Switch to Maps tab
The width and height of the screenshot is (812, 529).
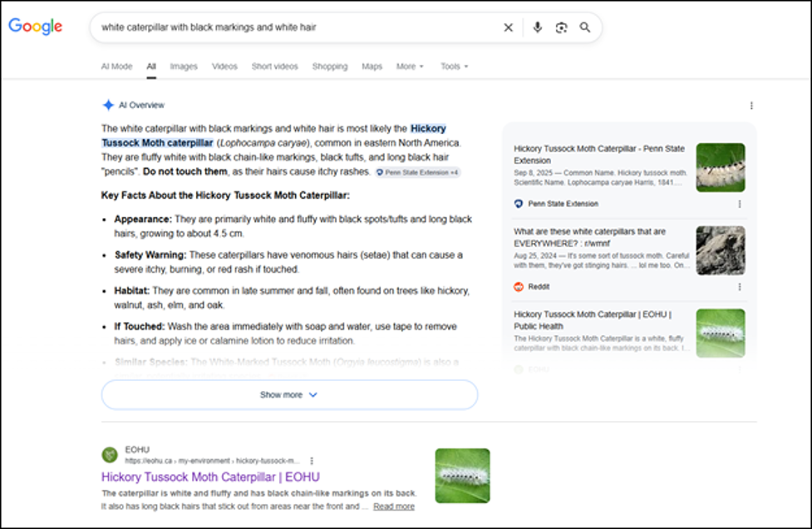[372, 67]
